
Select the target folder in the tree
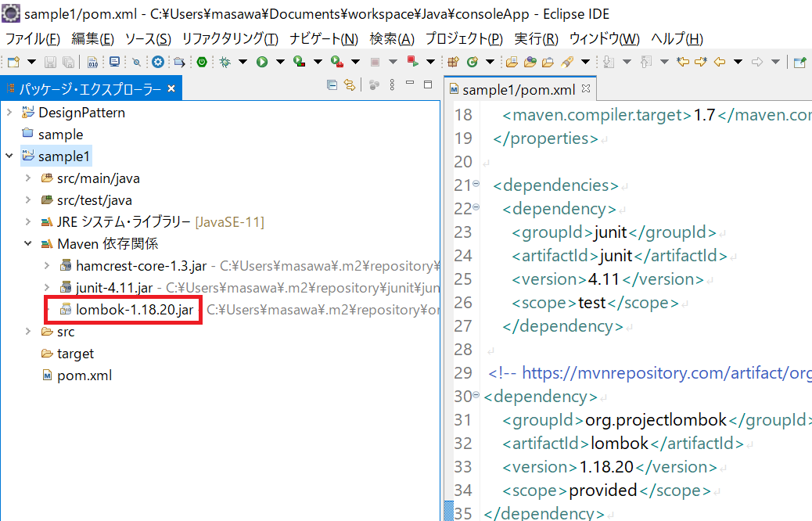tap(76, 354)
